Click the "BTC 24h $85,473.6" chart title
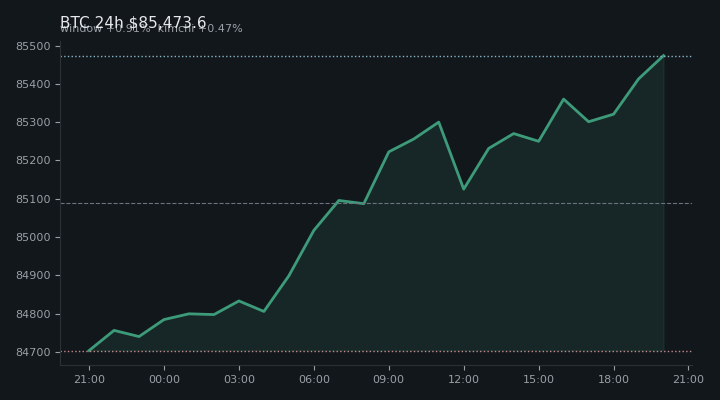Image resolution: width=720 pixels, height=400 pixels. pyautogui.click(x=133, y=22)
